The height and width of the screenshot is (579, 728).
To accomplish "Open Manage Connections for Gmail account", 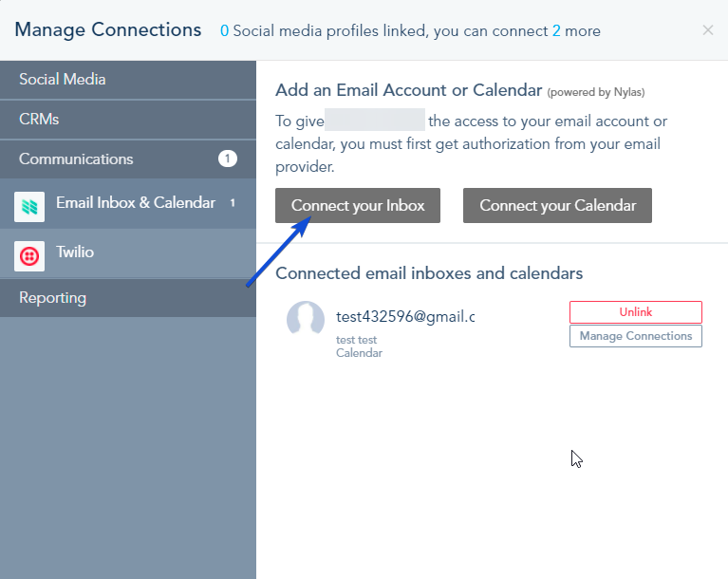I will coord(636,336).
